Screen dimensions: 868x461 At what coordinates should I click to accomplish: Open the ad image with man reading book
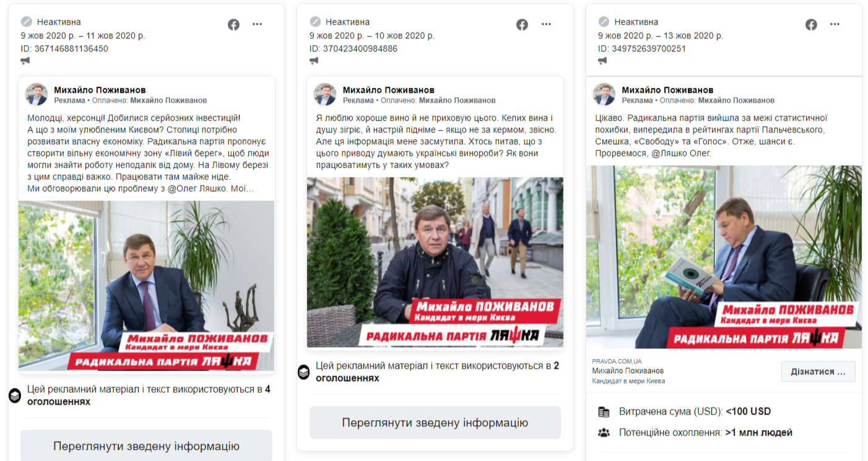click(x=724, y=257)
